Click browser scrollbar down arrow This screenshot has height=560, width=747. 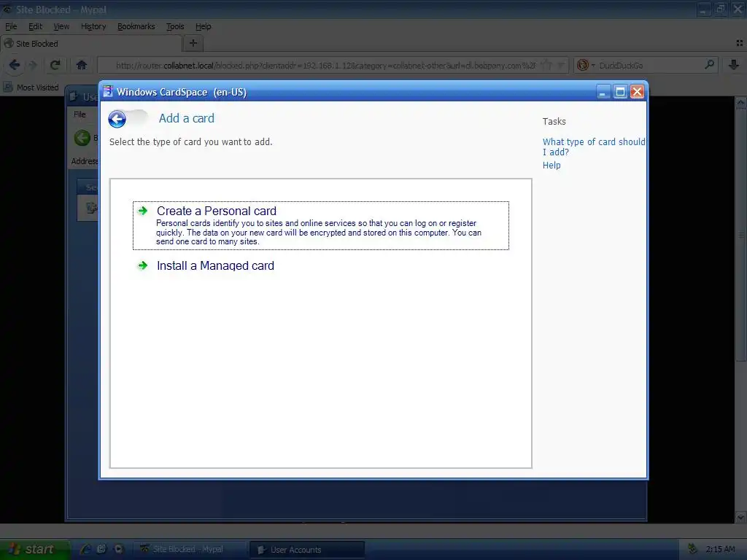[741, 517]
